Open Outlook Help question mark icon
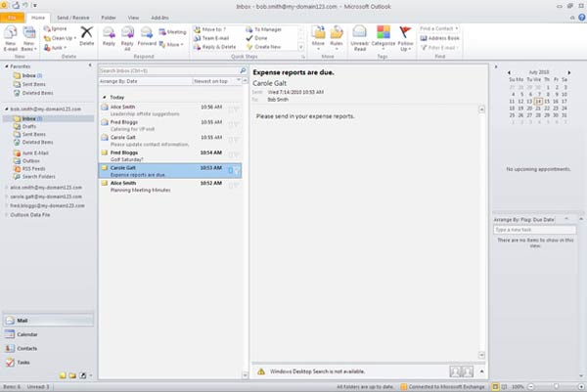The image size is (587, 392). [x=582, y=18]
